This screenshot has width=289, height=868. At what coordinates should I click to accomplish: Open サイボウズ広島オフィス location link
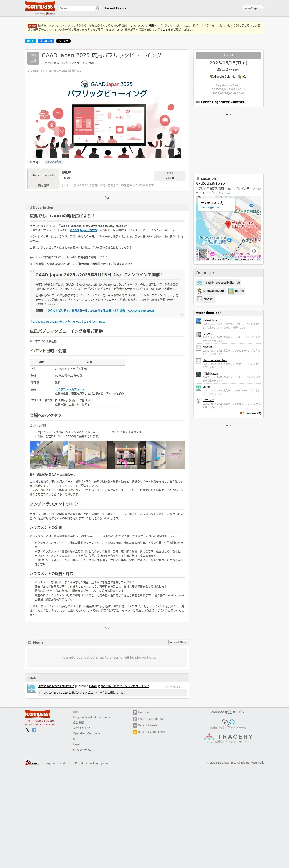coord(211,184)
